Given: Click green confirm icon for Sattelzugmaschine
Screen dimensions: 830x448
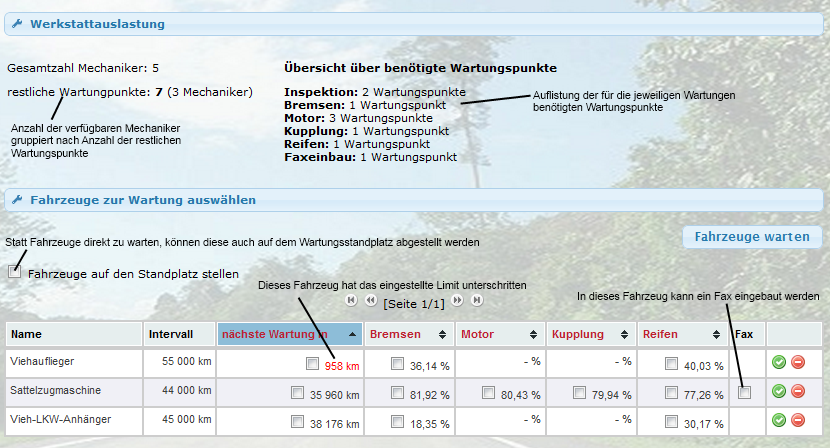Looking at the screenshot, I should point(779,390).
